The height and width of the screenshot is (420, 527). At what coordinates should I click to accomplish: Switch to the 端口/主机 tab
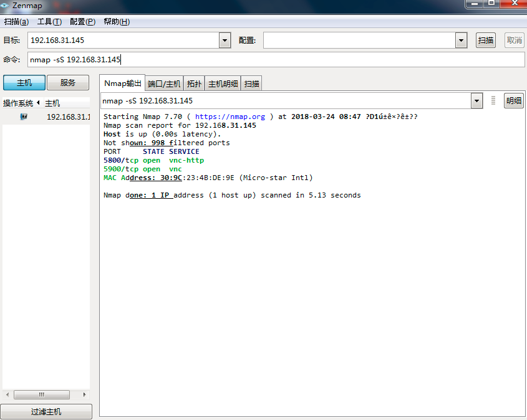click(x=164, y=84)
